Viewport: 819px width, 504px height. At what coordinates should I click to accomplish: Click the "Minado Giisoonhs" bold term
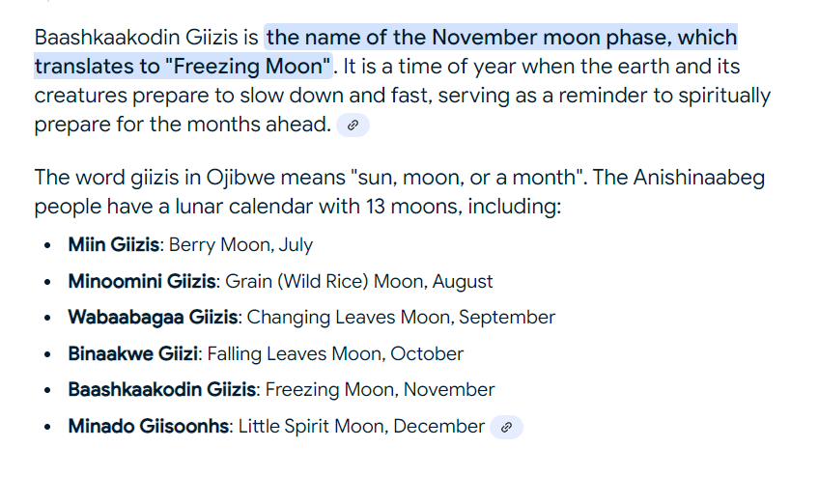pos(149,426)
